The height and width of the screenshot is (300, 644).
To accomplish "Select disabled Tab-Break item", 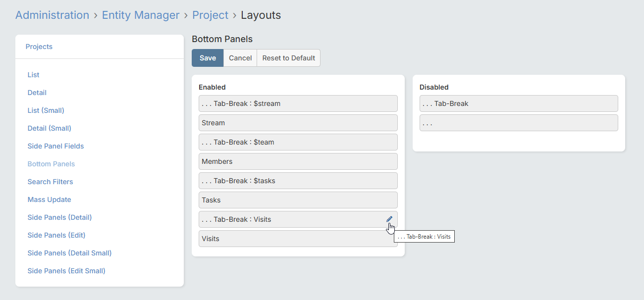I will coord(518,103).
